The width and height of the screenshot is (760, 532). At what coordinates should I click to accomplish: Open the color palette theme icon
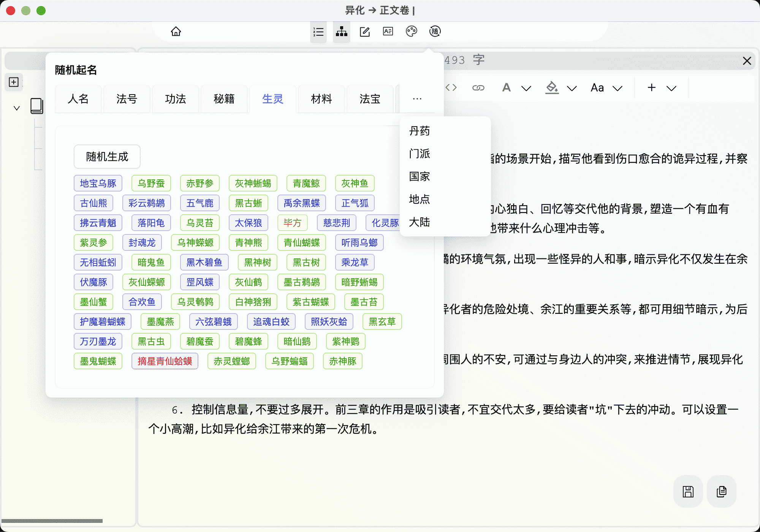tap(411, 32)
